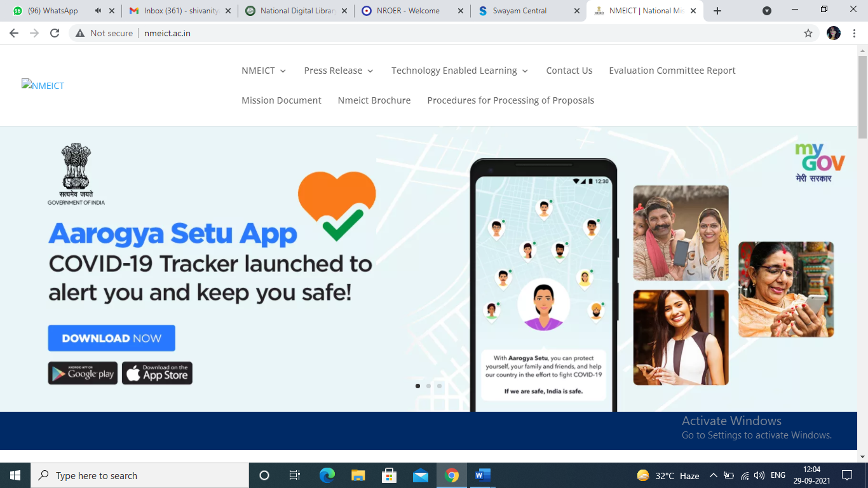
Task: Click the Chrome profile avatar icon
Action: pos(834,33)
